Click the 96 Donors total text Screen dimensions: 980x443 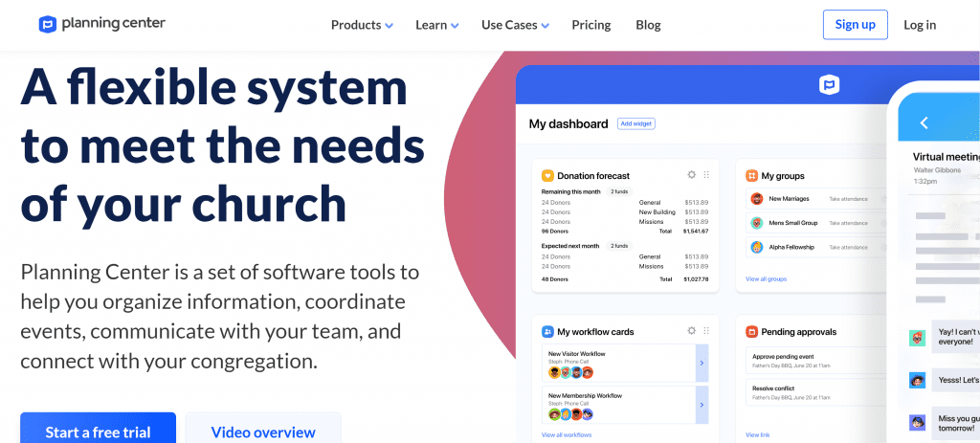[555, 232]
